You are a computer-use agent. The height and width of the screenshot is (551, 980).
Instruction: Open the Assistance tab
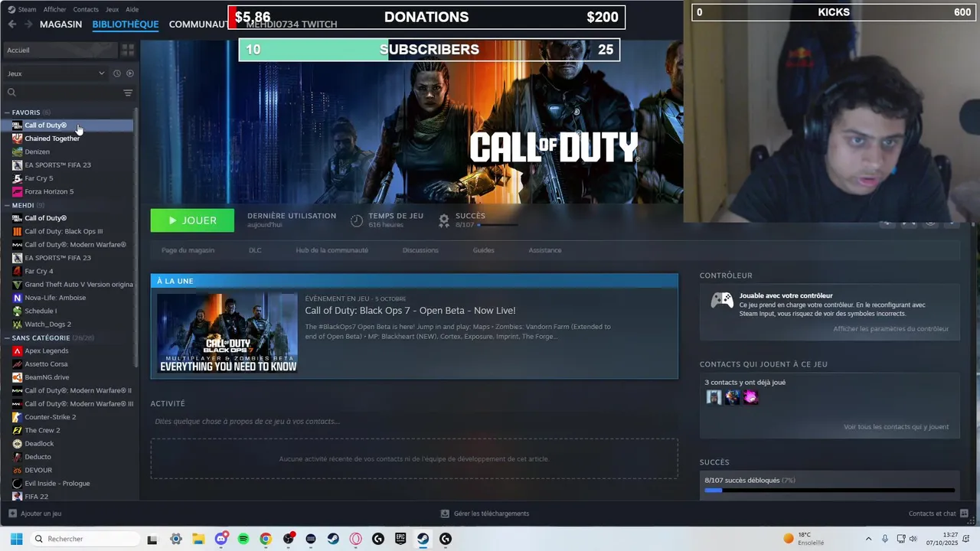click(545, 250)
